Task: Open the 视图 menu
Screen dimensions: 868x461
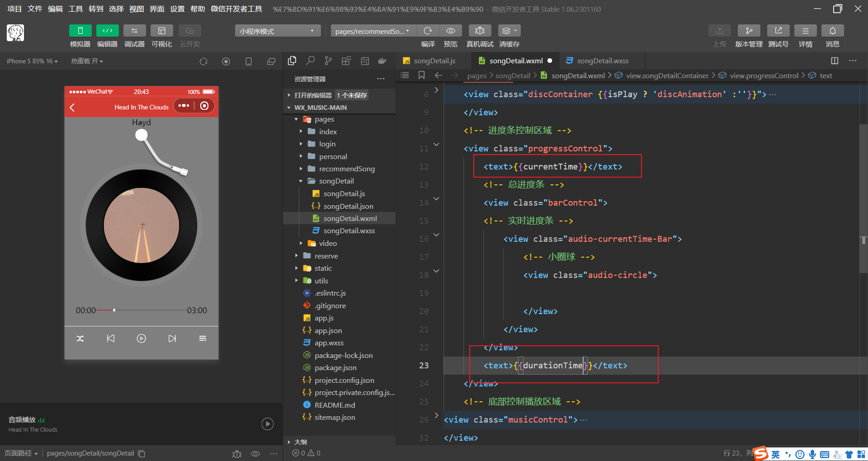Action: pos(137,9)
